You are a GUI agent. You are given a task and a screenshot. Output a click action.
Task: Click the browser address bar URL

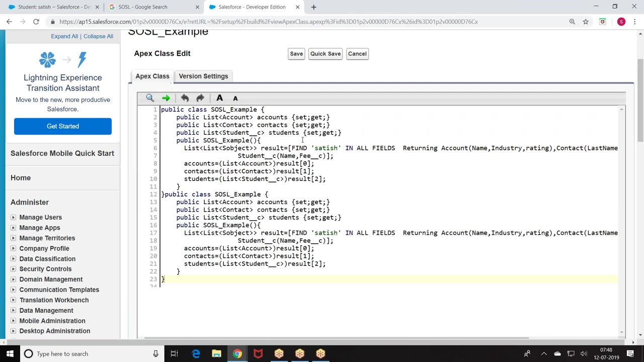[x=269, y=22]
